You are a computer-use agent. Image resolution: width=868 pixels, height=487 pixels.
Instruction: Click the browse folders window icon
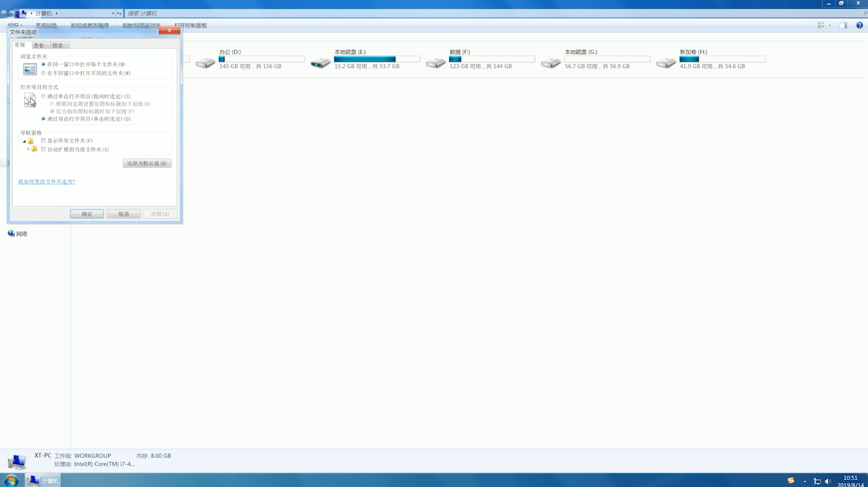(x=30, y=69)
